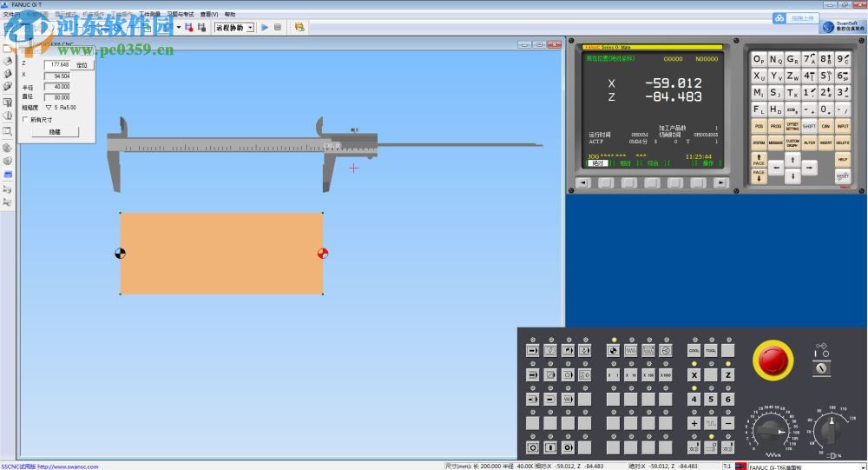
Task: Click the CUSTOM GRAPH key
Action: pos(792,143)
